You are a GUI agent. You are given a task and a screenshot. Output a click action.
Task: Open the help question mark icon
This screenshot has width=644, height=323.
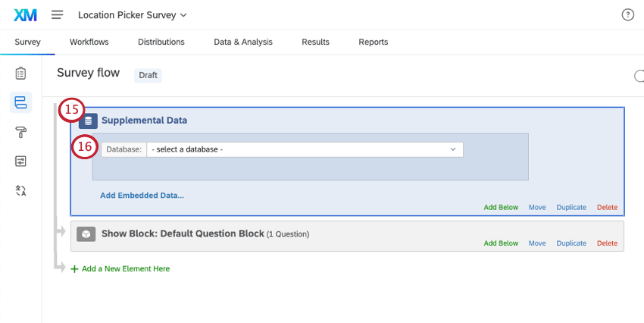click(627, 14)
